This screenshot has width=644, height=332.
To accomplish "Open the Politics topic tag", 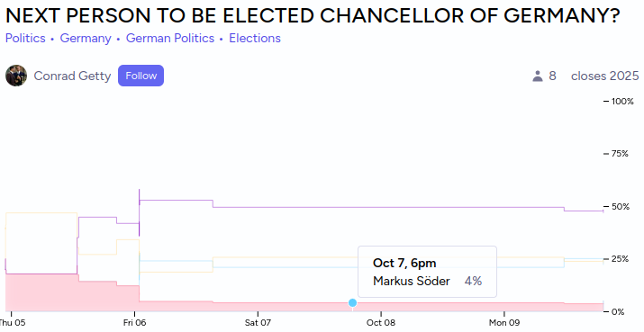I will [x=25, y=38].
